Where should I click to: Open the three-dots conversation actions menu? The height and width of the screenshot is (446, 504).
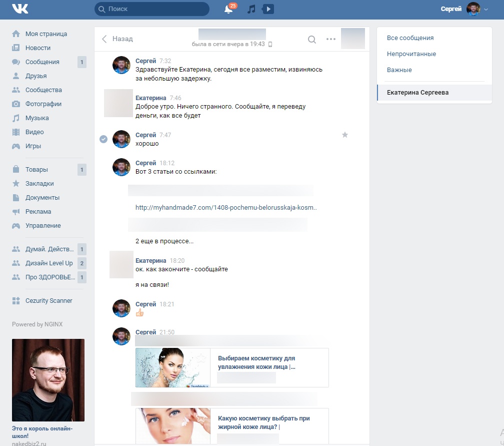(331, 39)
